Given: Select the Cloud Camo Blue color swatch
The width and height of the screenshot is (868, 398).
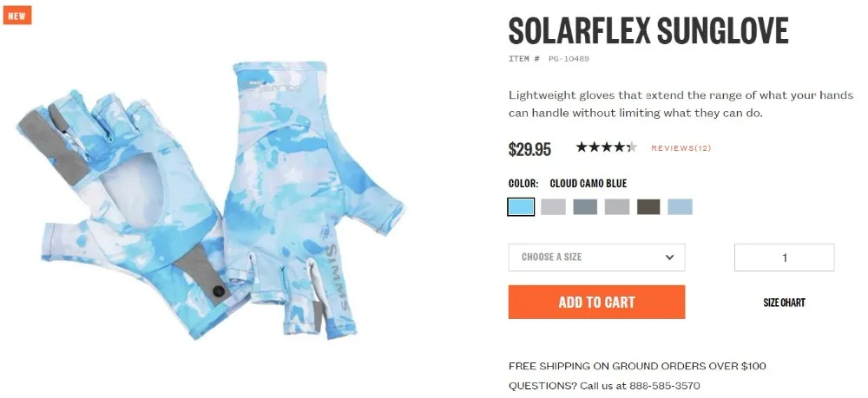Looking at the screenshot, I should (x=521, y=206).
